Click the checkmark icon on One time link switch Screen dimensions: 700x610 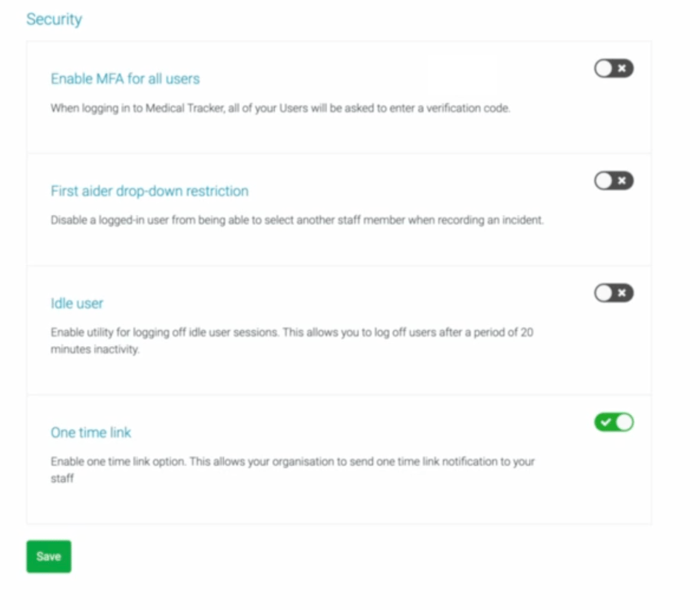click(606, 422)
